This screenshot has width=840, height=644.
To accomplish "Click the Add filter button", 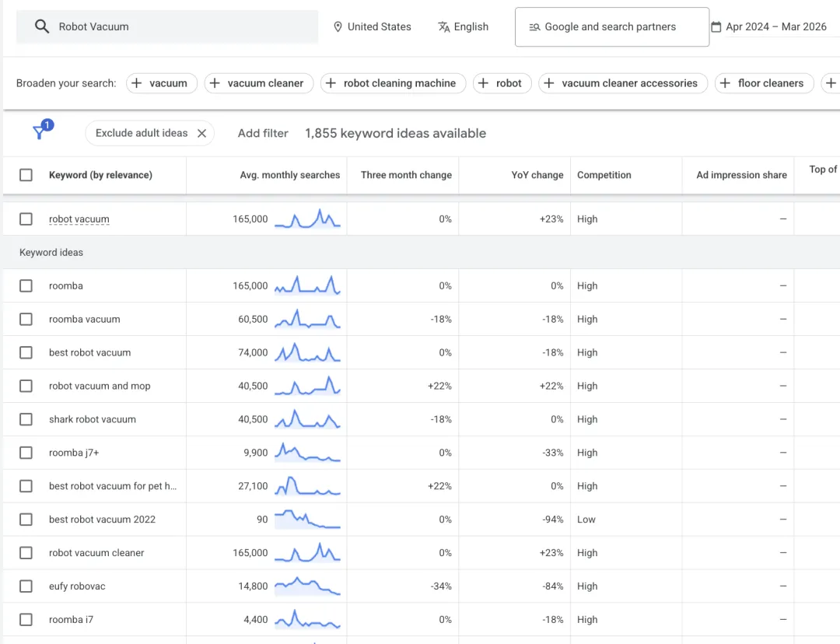I will point(263,133).
